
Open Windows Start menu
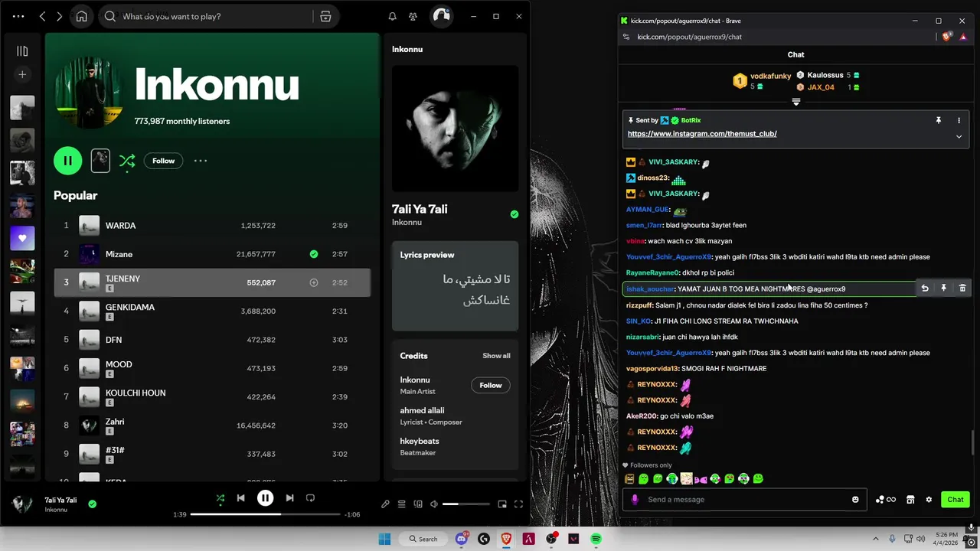pos(384,539)
